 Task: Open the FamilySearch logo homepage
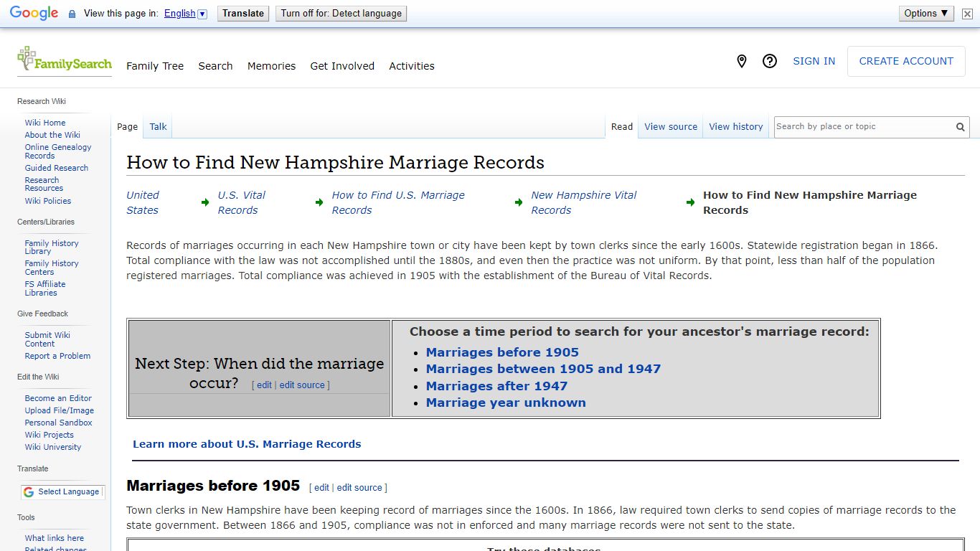click(x=65, y=60)
